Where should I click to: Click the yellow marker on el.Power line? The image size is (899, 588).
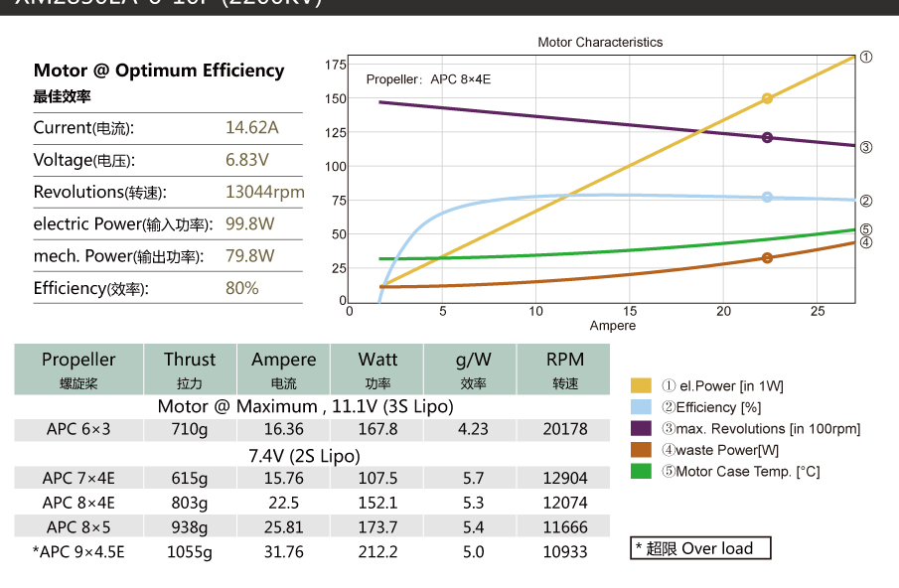767,98
